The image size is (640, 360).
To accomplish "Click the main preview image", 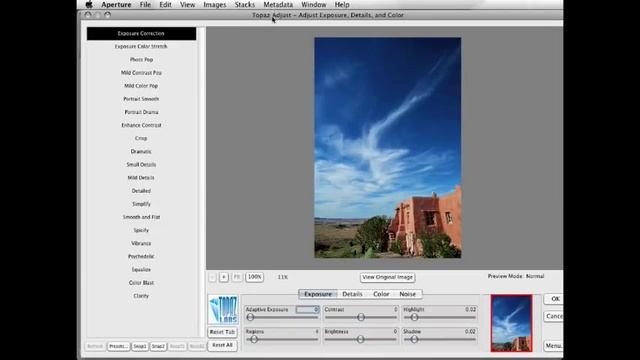I will 387,148.
